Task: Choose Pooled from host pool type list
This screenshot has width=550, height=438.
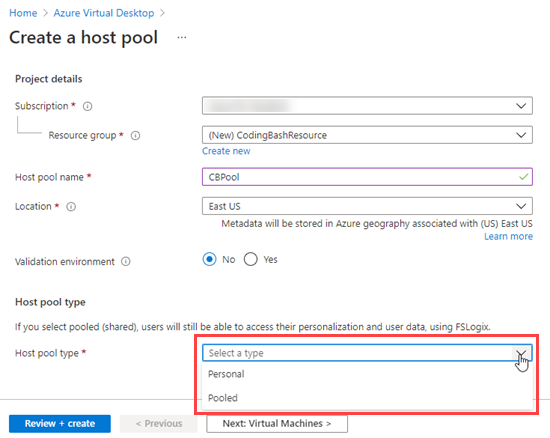Action: 367,398
